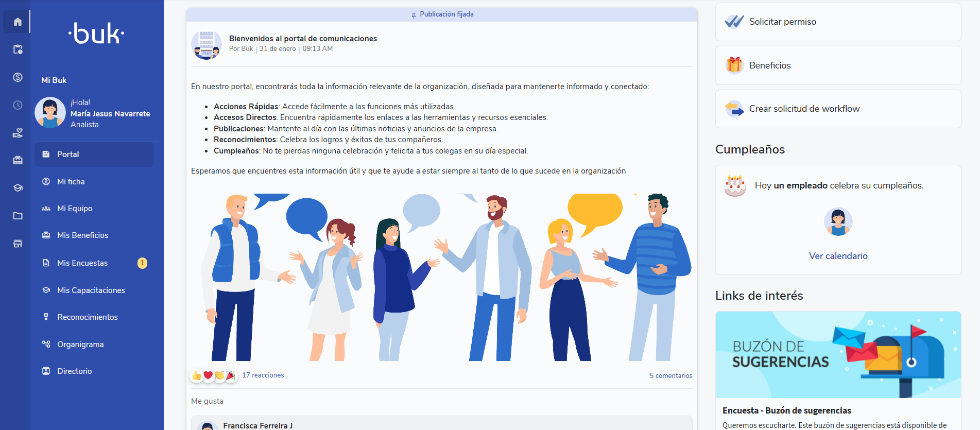Click the store icon in left rail
The image size is (980, 430).
point(18,244)
